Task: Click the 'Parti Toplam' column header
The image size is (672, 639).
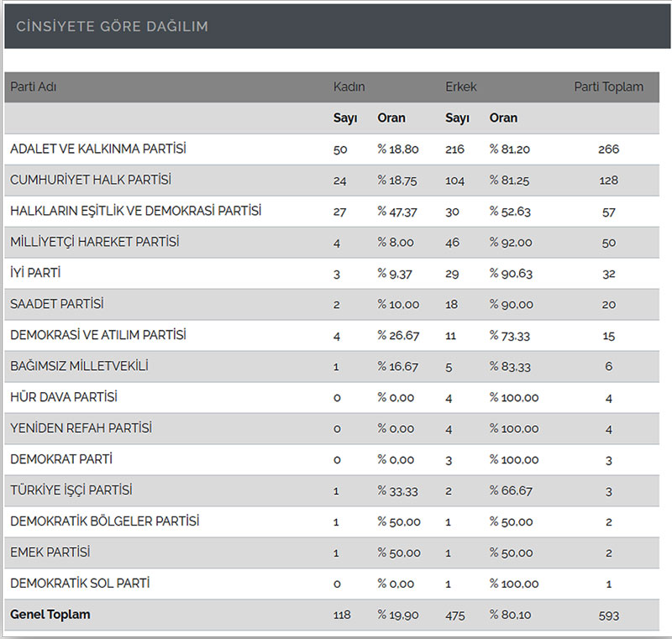Action: coord(608,87)
